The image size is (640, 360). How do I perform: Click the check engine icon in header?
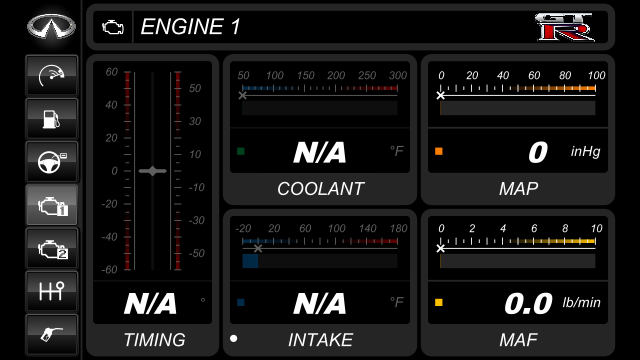[113, 27]
